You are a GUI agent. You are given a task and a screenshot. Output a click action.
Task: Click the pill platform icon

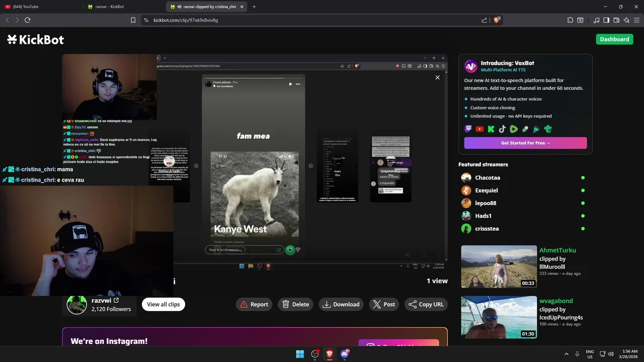point(525,129)
